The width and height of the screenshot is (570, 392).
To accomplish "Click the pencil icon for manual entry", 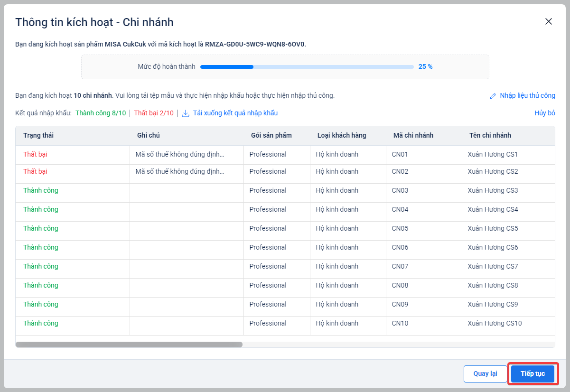I will point(493,96).
